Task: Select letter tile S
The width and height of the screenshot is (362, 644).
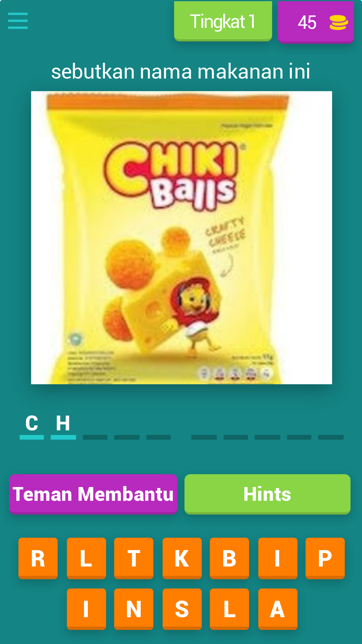Action: [182, 609]
